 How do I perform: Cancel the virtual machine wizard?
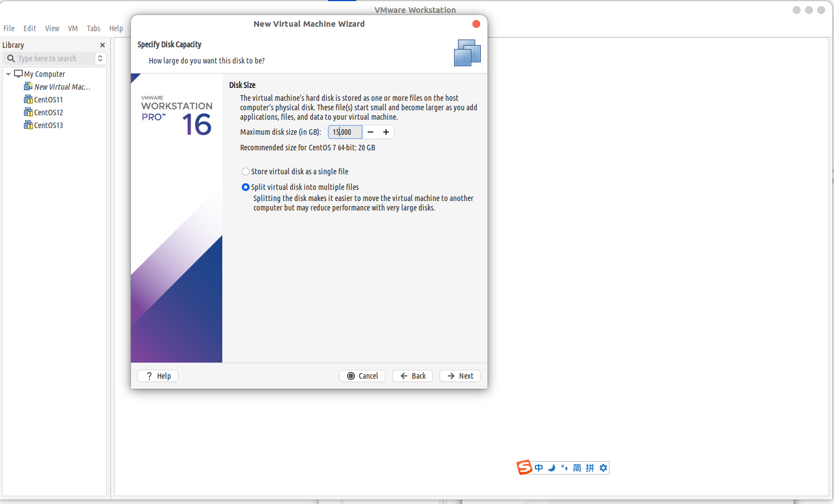coord(362,376)
